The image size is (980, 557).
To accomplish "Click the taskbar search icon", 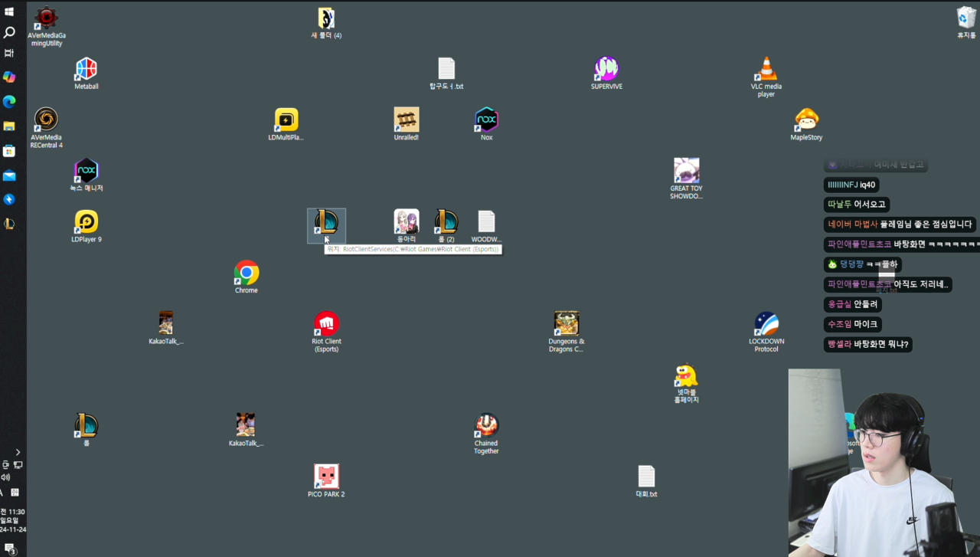I will (x=9, y=32).
